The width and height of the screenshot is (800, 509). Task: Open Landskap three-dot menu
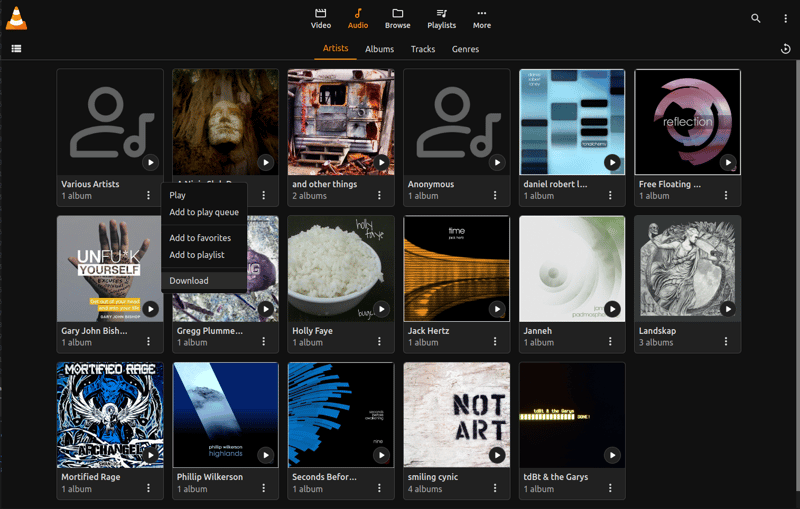coord(726,342)
